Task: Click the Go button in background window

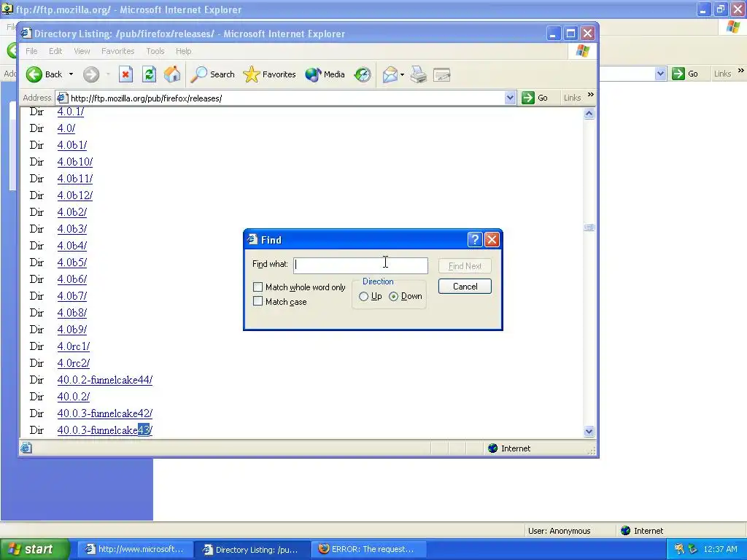Action: point(685,74)
